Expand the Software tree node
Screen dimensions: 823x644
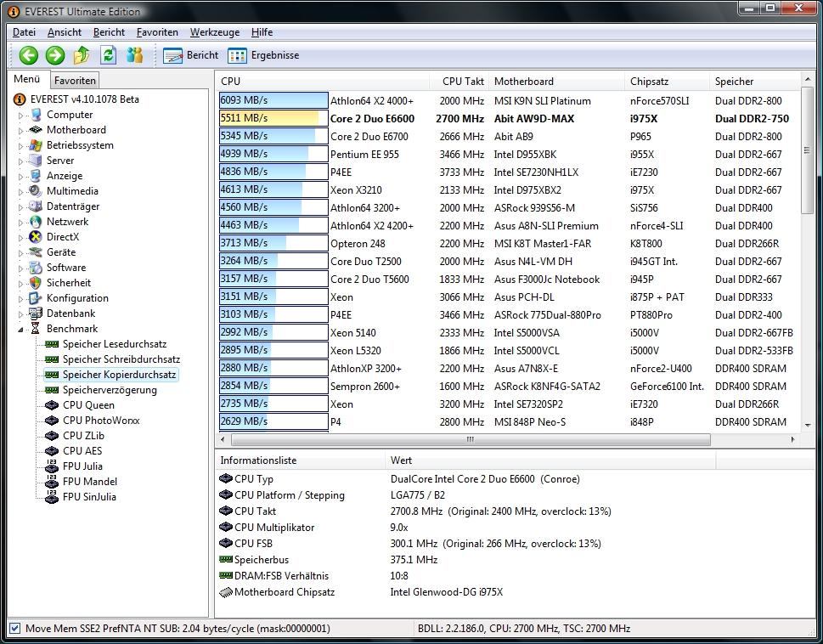(x=21, y=268)
